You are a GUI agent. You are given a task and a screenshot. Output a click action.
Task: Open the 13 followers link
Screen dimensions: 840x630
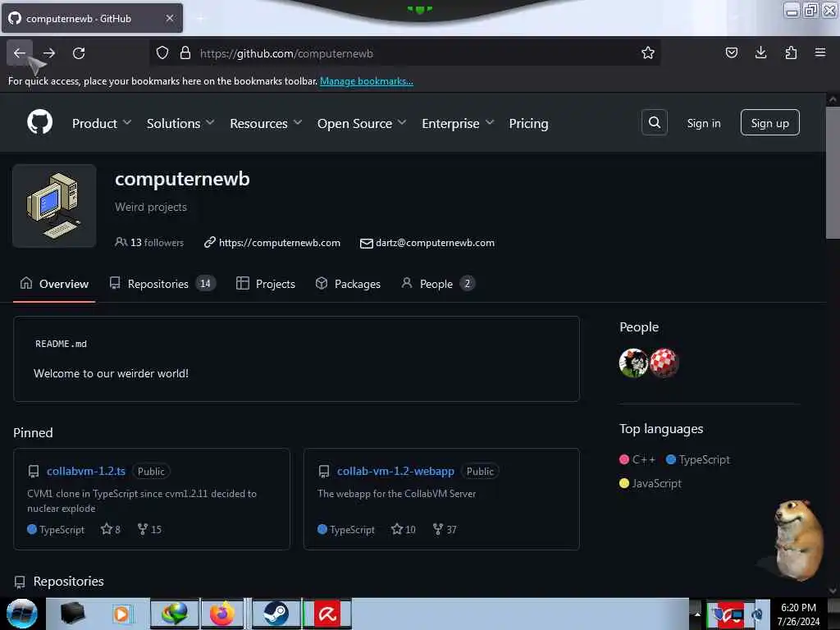tap(149, 243)
